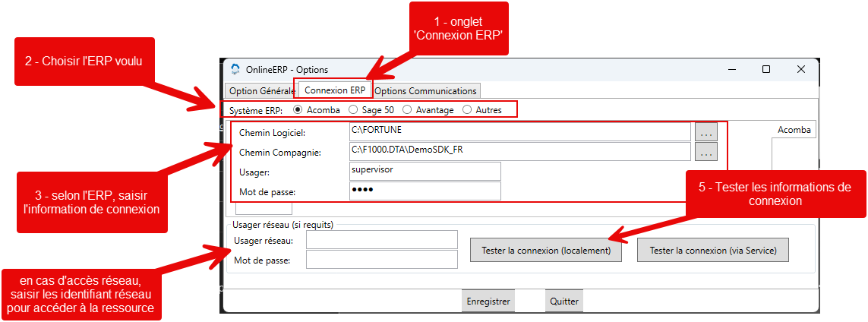Minimize the OnlineERP Options window
The width and height of the screenshot is (868, 322).
click(732, 69)
